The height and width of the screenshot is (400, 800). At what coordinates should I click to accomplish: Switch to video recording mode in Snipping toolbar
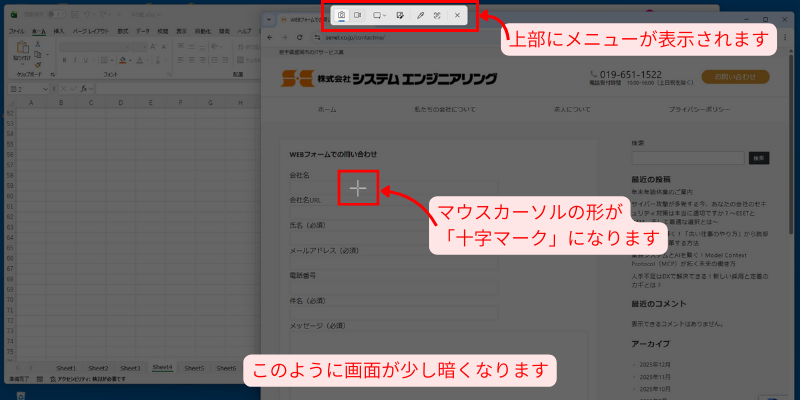point(358,15)
